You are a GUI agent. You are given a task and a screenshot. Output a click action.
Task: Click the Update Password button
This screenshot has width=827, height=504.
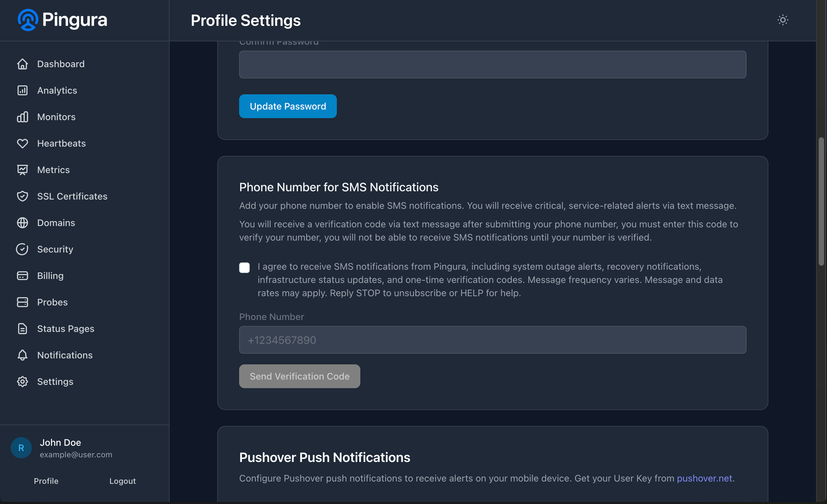tap(287, 106)
